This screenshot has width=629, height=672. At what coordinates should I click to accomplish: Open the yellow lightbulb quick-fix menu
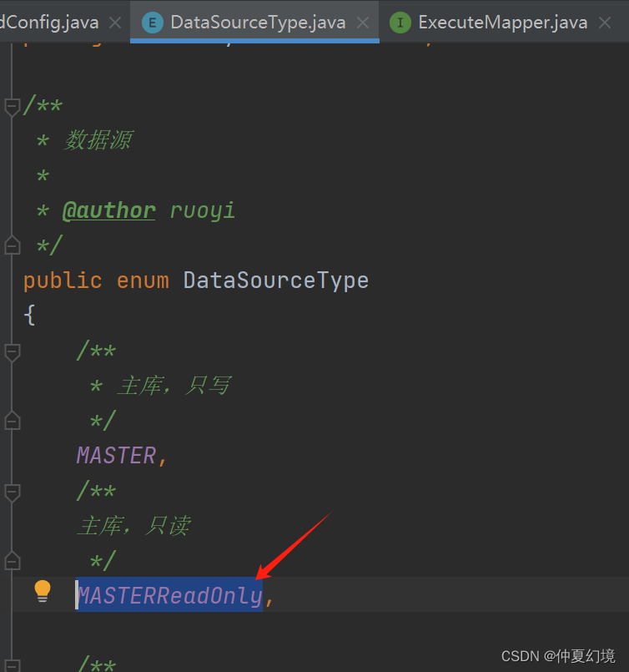[43, 591]
